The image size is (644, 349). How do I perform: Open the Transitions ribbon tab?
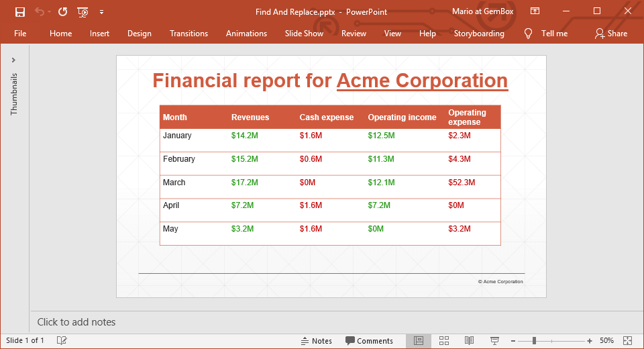click(189, 34)
